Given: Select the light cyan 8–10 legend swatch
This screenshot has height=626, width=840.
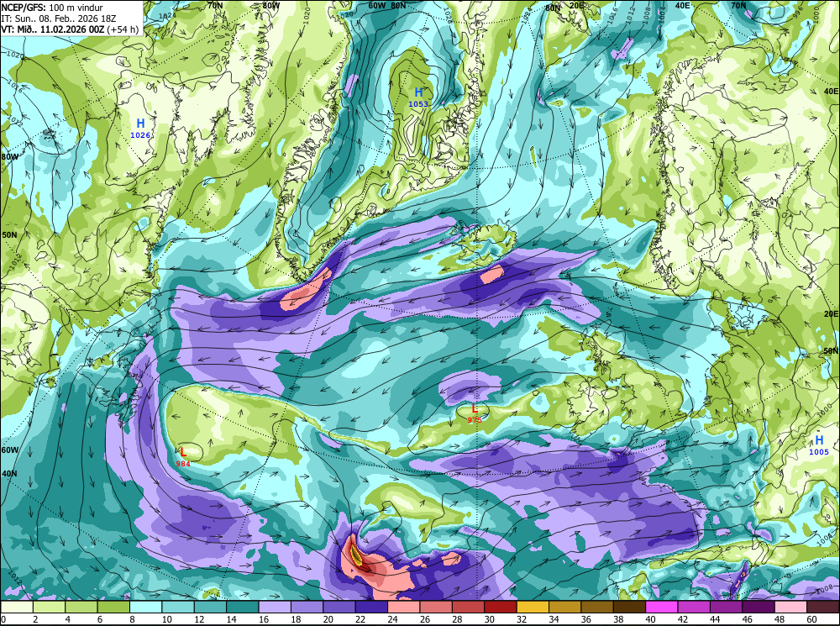Looking at the screenshot, I should pos(145,607).
